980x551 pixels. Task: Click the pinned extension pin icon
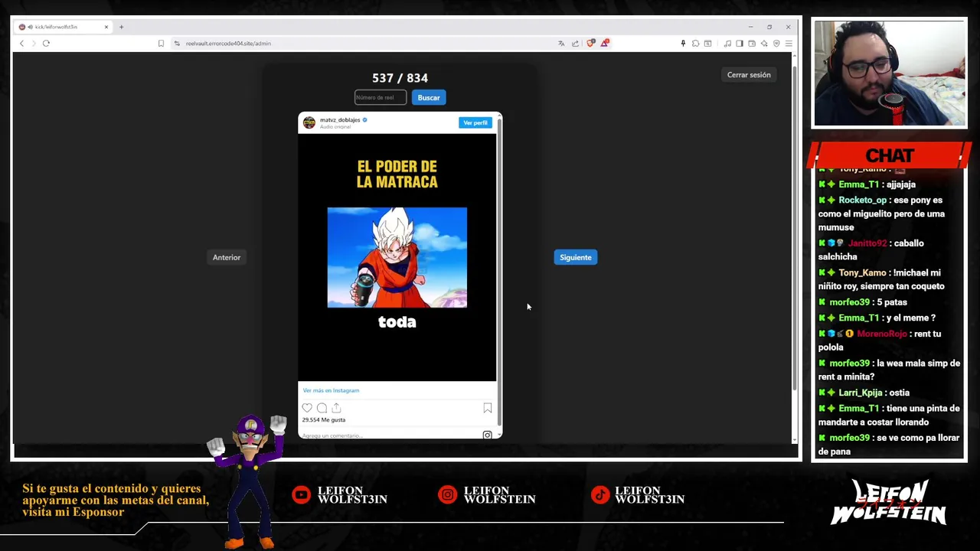(x=683, y=44)
